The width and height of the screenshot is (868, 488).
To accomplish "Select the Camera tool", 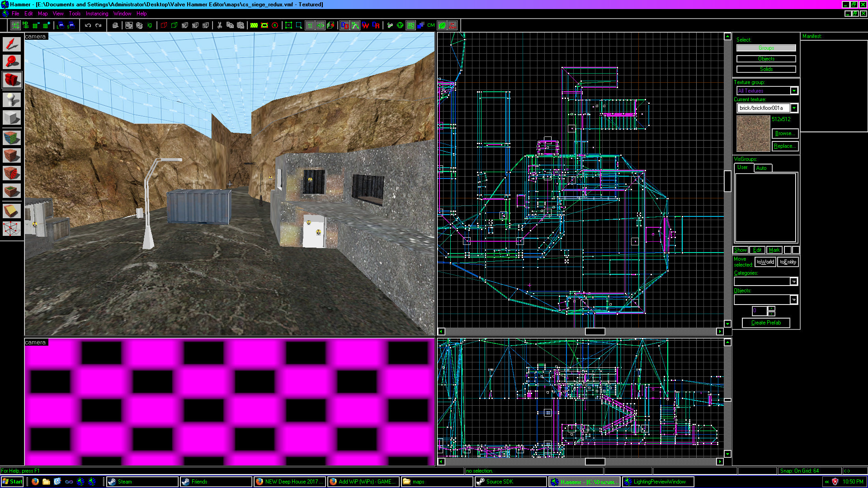I will pyautogui.click(x=11, y=80).
